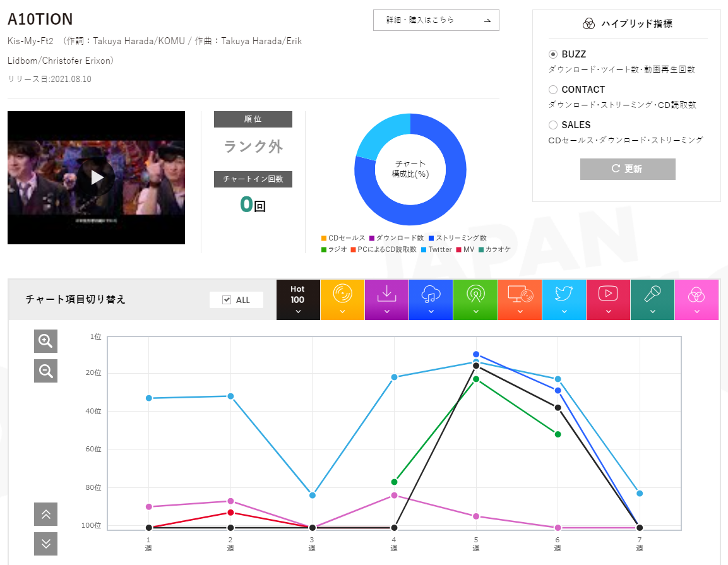The width and height of the screenshot is (728, 565).
Task: Click the 順位 header label
Action: 253,119
